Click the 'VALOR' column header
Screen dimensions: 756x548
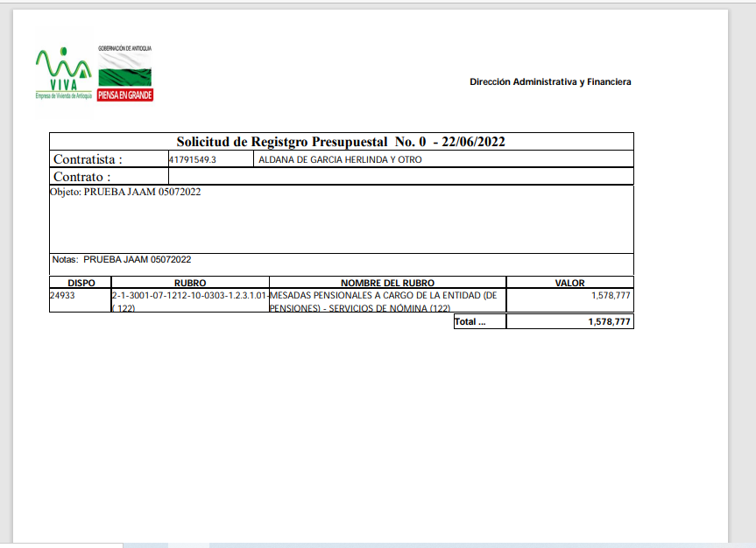coord(570,283)
